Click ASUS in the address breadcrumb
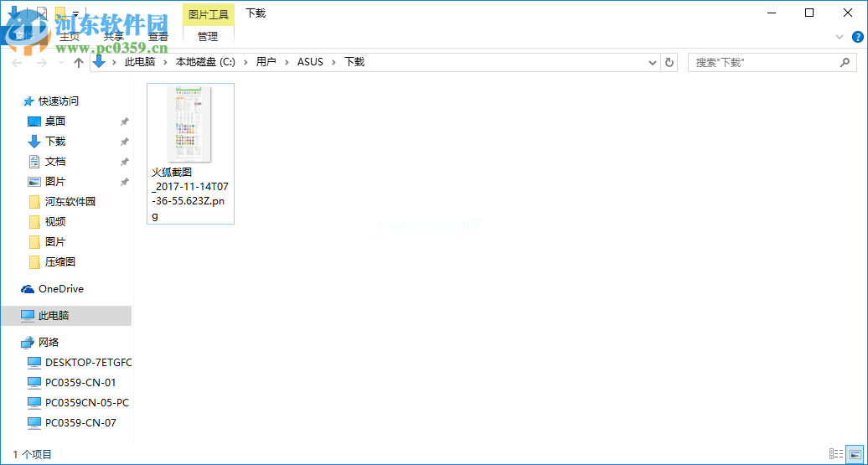The width and height of the screenshot is (868, 465). [309, 62]
